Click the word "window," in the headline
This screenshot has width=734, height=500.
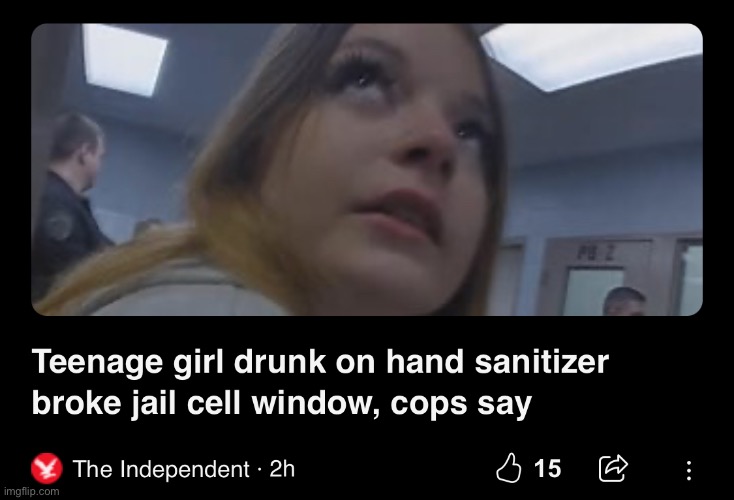tap(315, 403)
